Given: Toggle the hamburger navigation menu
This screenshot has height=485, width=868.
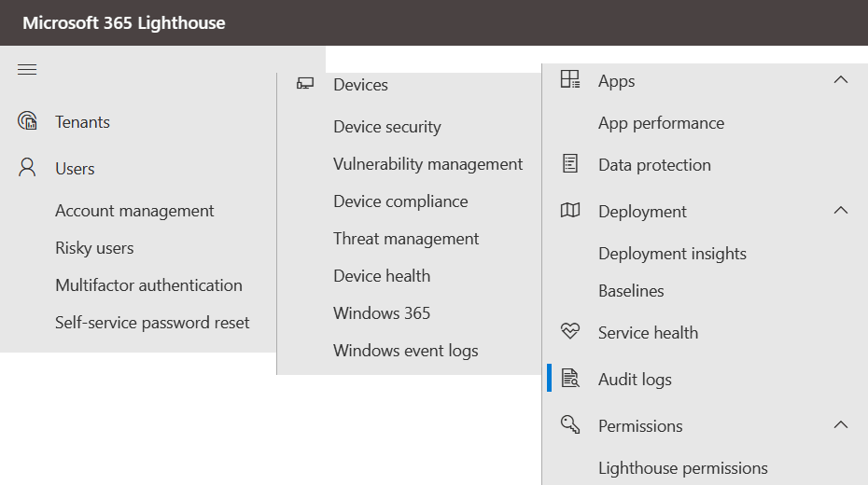Looking at the screenshot, I should tap(27, 70).
